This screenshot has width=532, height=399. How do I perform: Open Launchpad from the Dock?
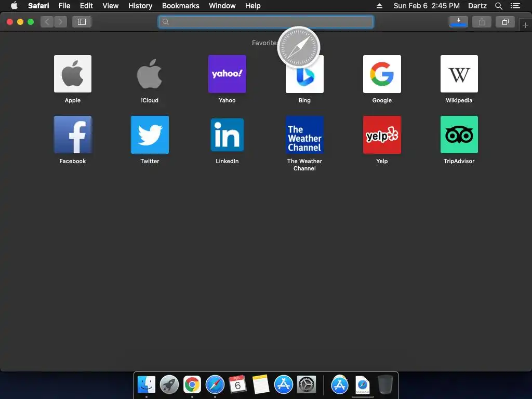point(169,385)
